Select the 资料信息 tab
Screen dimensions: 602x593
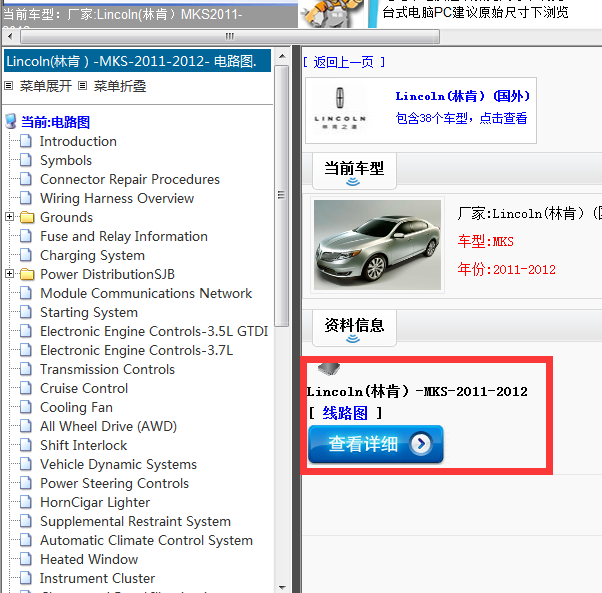[x=354, y=328]
